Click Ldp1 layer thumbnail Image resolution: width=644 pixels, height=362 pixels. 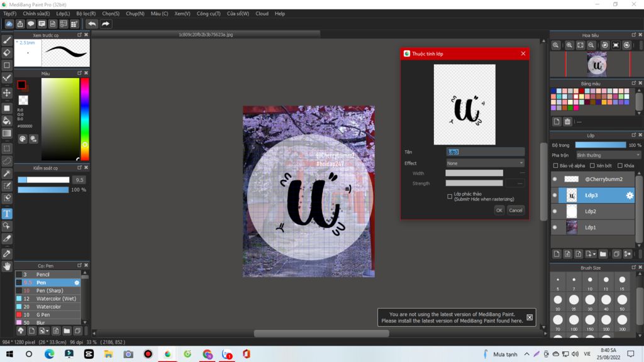coord(571,227)
